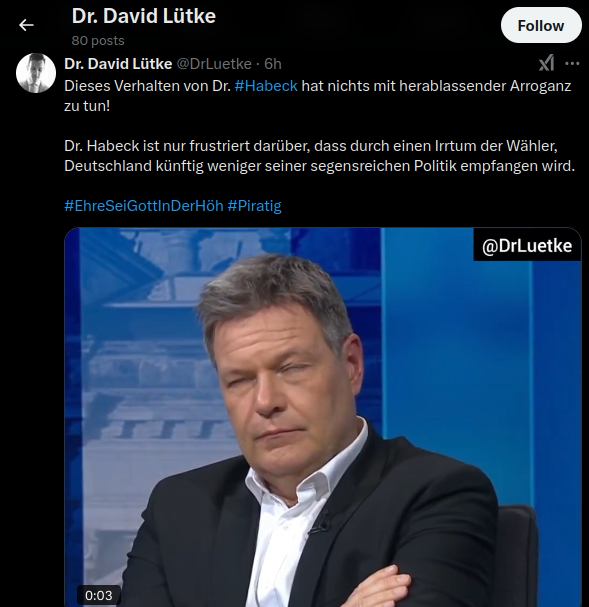Follow Dr. David Lütke
This screenshot has width=589, height=607.
(541, 26)
